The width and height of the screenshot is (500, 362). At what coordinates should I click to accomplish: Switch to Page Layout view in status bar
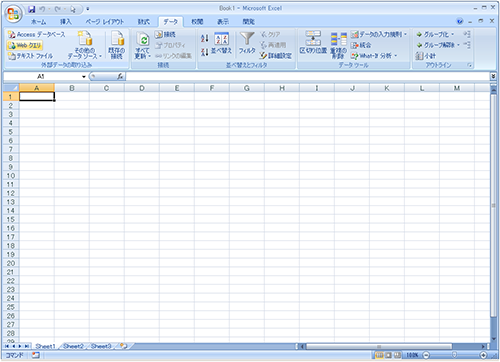(x=388, y=355)
